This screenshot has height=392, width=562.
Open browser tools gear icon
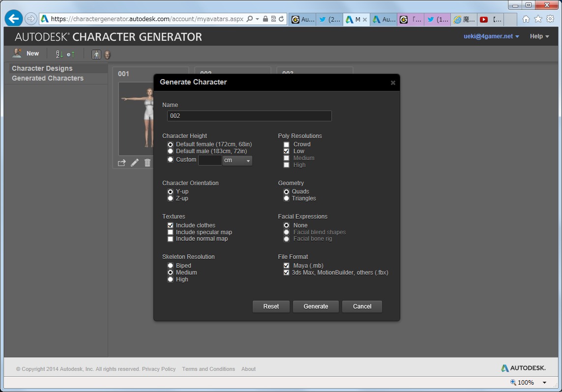[550, 19]
